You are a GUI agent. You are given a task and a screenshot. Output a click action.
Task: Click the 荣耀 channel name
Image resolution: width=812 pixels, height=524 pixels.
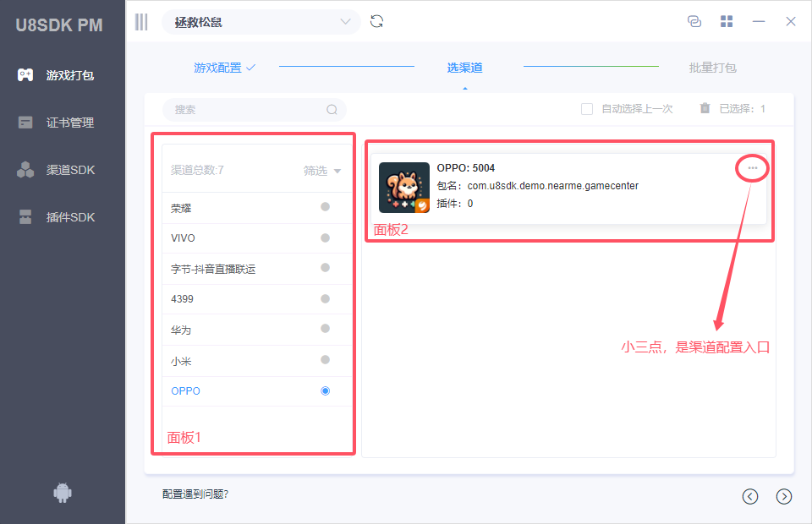[181, 209]
